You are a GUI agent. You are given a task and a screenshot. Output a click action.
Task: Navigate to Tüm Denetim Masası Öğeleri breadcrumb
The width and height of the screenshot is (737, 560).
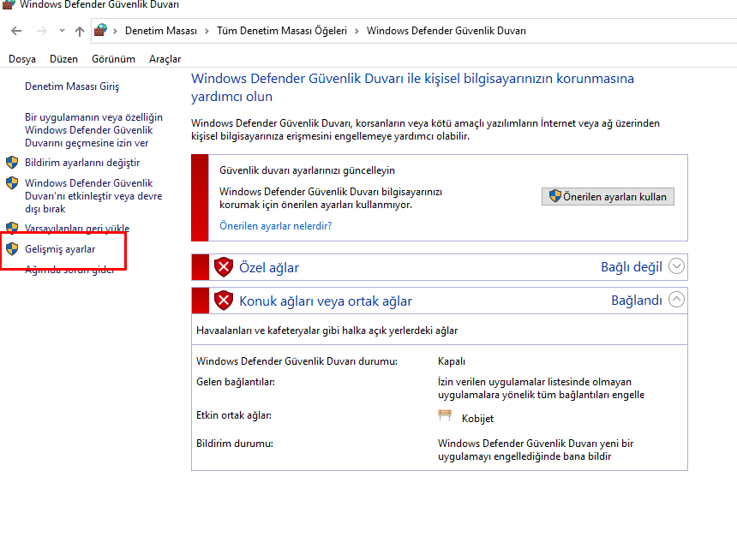tap(282, 31)
